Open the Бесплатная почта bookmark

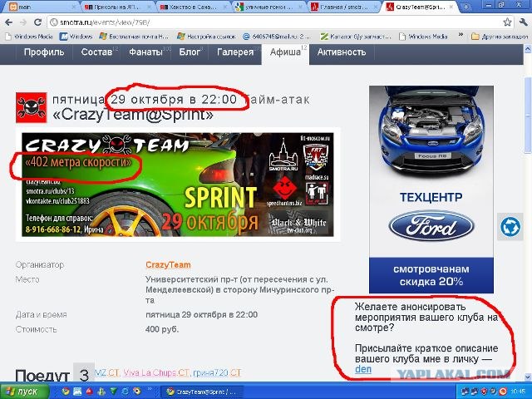click(135, 37)
